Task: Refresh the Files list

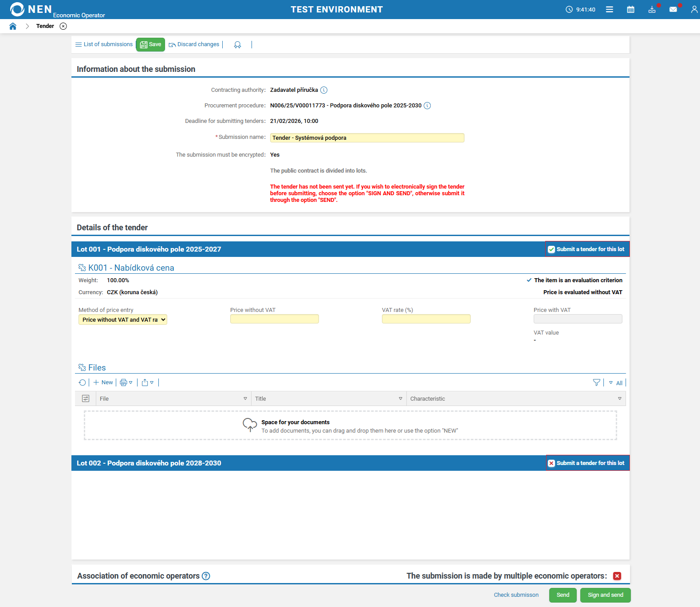Action: click(x=82, y=382)
